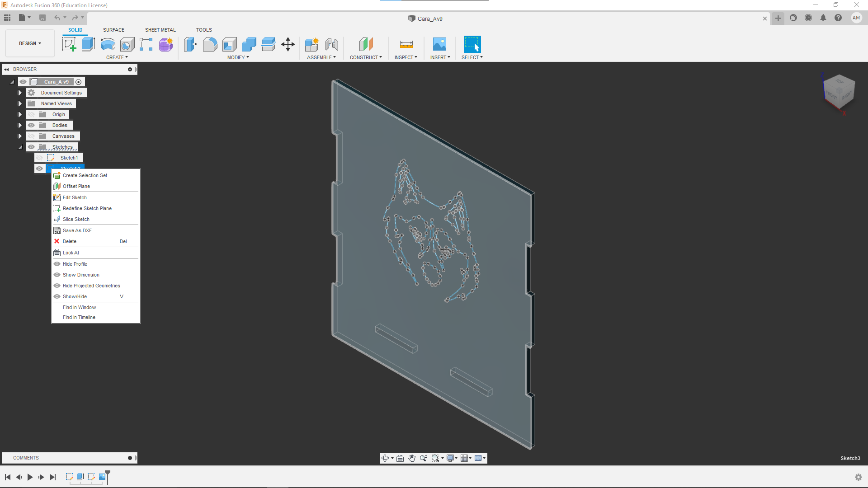Click the Measure icon under Inspect

(x=406, y=44)
